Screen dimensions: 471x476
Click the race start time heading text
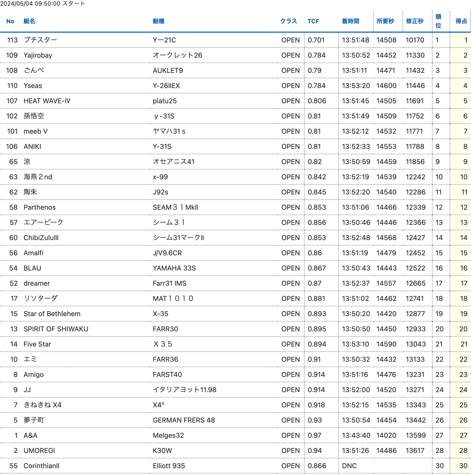[43, 3]
